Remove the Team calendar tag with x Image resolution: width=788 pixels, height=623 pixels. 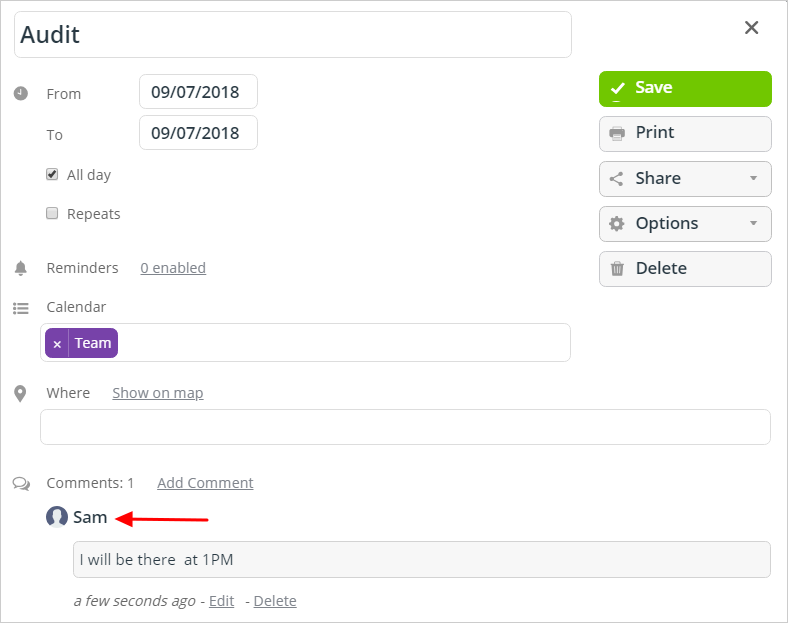tap(57, 344)
